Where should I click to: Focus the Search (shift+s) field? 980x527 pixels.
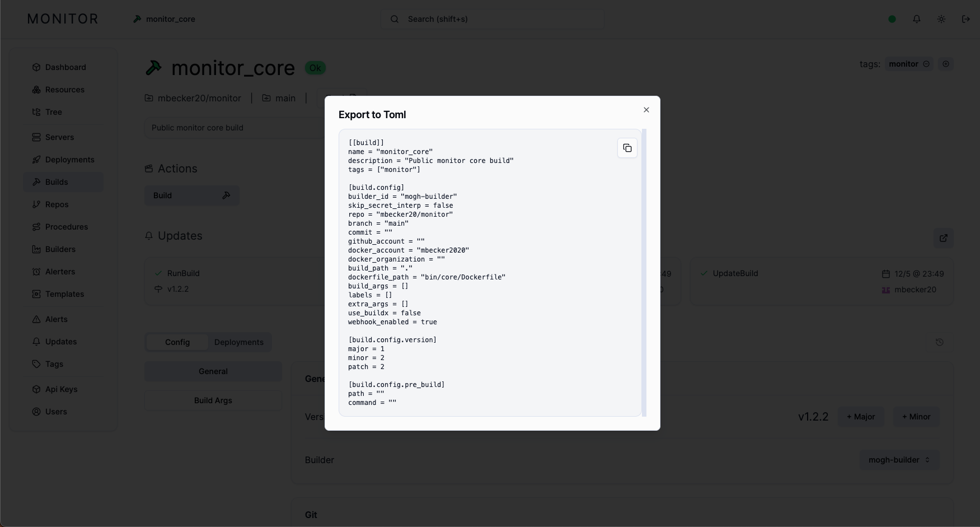coord(493,19)
